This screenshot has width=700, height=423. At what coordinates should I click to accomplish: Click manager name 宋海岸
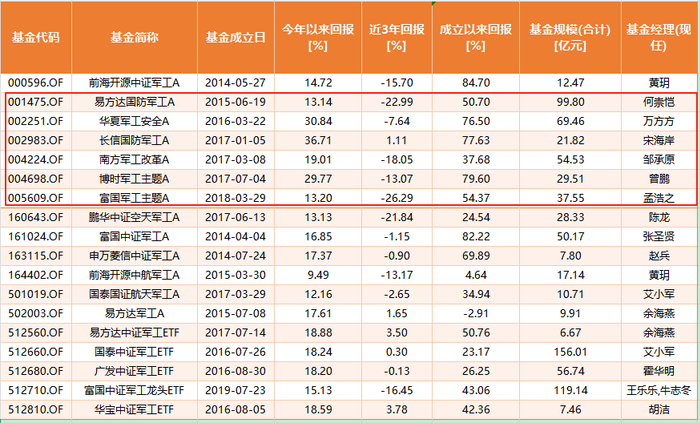(658, 141)
